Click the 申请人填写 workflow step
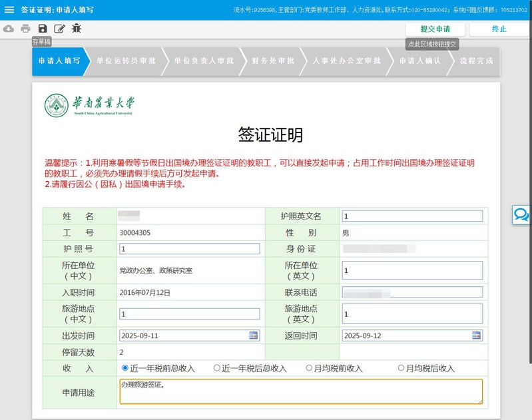The image size is (532, 420). [59, 61]
